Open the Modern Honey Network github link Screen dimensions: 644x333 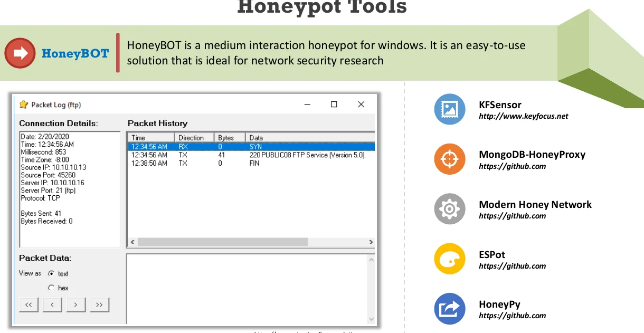[x=512, y=216]
